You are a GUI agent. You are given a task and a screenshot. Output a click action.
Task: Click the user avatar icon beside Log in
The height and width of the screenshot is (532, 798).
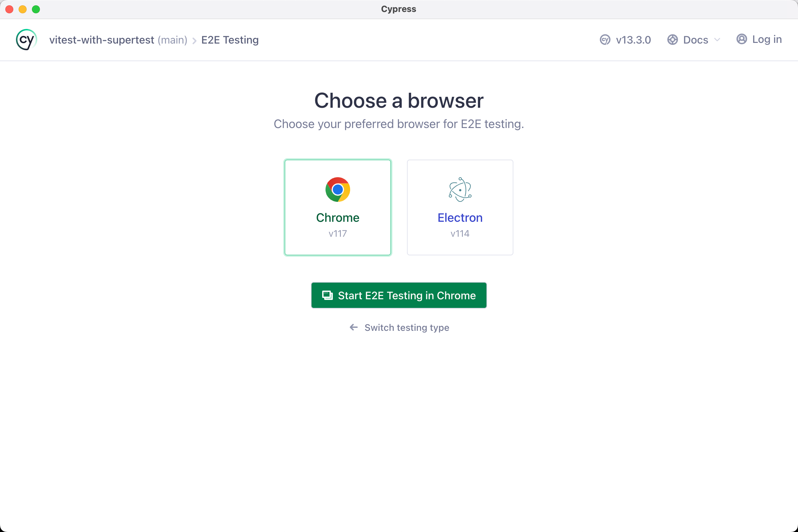(741, 39)
